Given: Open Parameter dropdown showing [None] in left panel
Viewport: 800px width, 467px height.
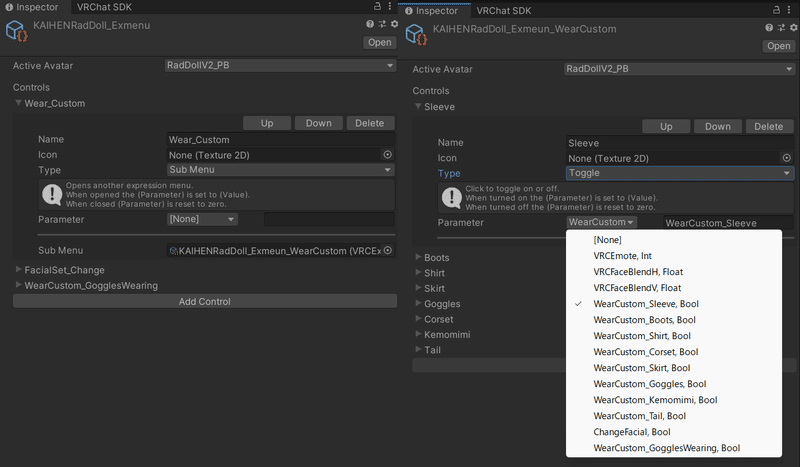Looking at the screenshot, I should [x=202, y=219].
